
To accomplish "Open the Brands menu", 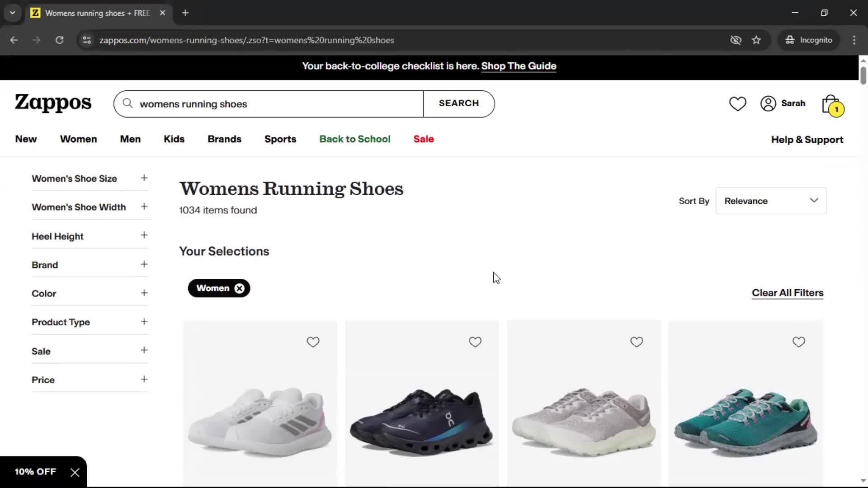I will [224, 139].
